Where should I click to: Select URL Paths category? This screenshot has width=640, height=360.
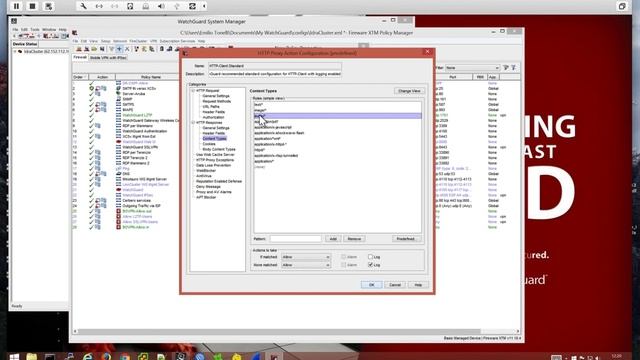tap(211, 107)
